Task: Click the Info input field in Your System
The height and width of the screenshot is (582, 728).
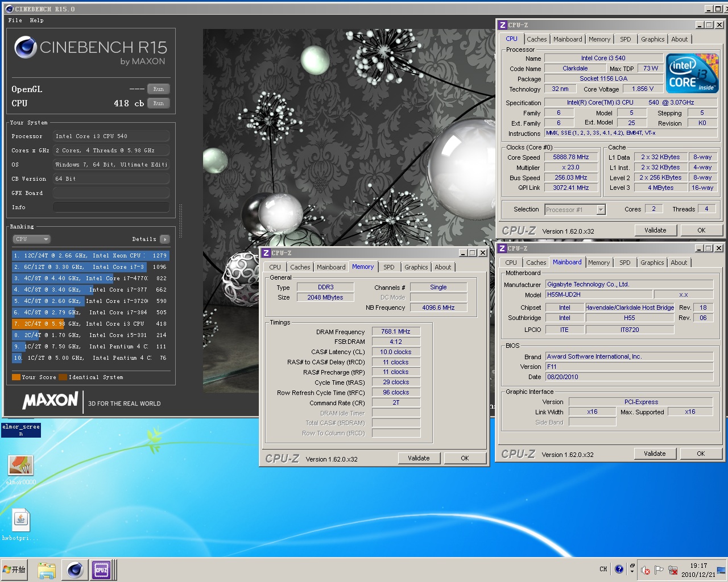Action: 111,207
